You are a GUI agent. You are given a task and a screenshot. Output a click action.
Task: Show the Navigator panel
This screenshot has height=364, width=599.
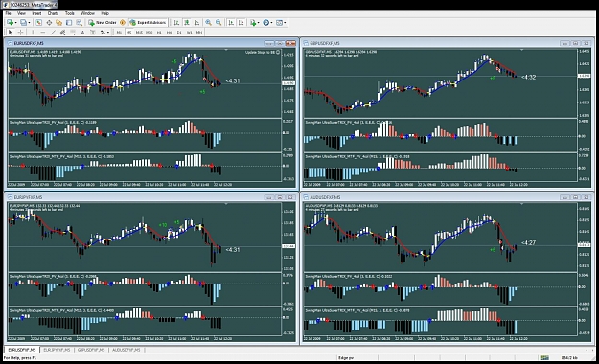58,23
